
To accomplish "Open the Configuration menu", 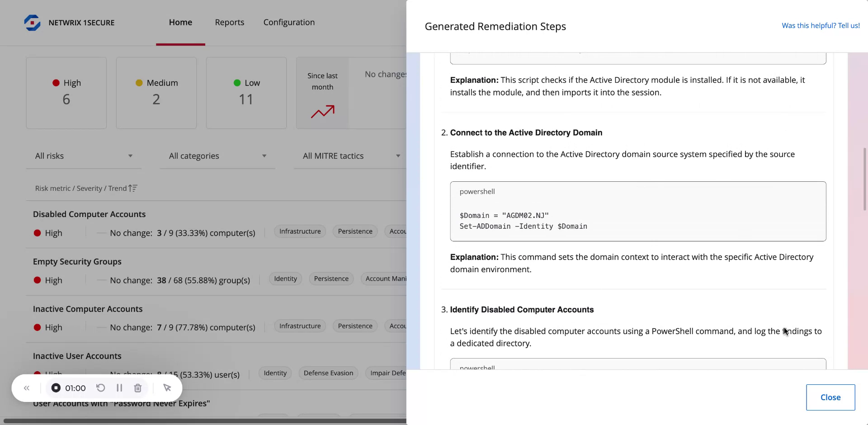I will coord(289,22).
